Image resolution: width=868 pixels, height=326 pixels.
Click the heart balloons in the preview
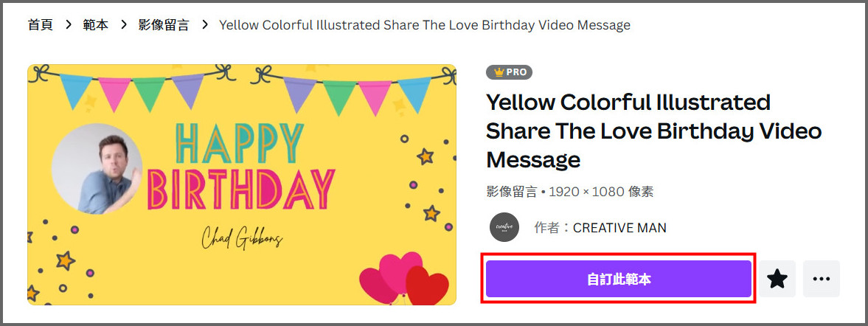point(405,280)
